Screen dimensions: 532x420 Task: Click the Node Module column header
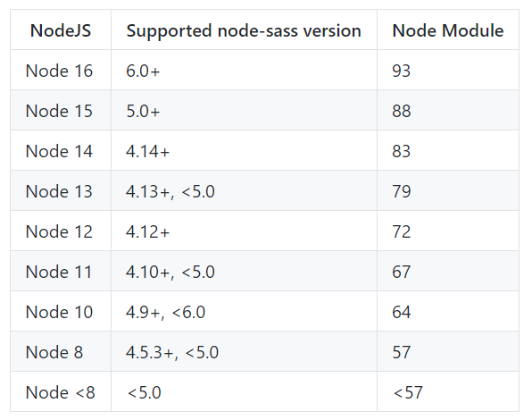[x=448, y=30]
